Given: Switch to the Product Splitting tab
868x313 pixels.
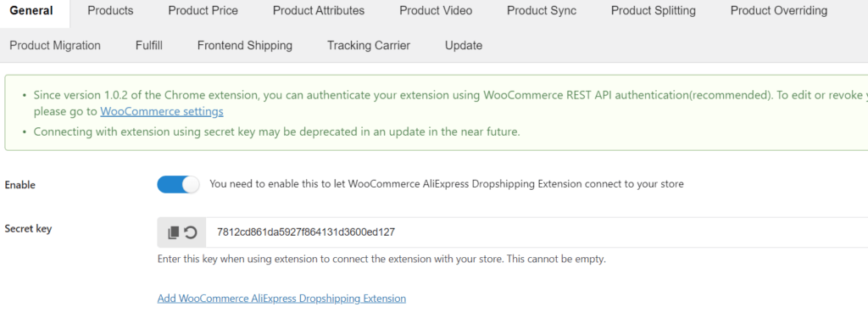Looking at the screenshot, I should pos(654,10).
